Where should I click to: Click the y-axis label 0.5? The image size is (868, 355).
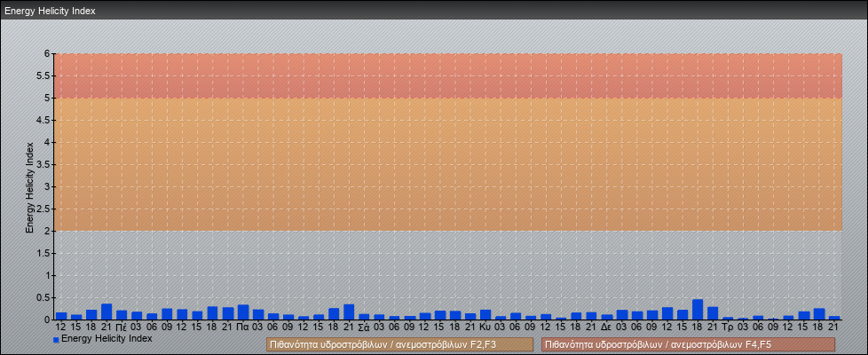43,297
